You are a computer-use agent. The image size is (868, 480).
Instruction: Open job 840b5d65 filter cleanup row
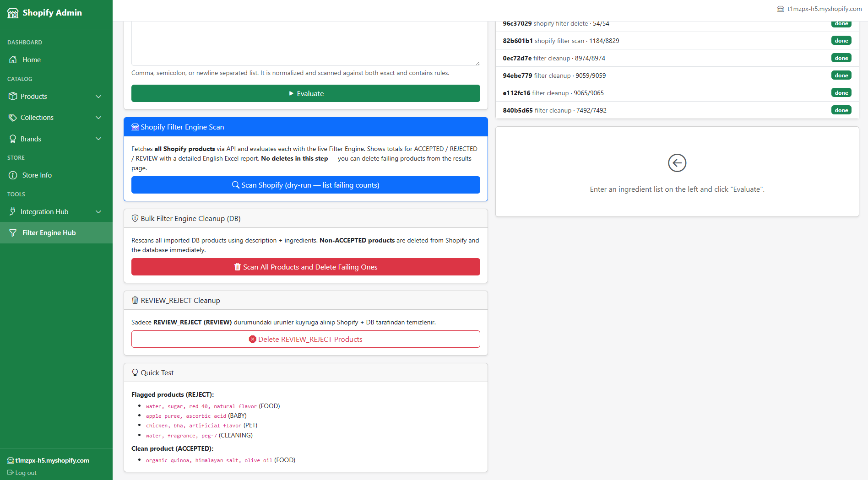[x=677, y=110]
